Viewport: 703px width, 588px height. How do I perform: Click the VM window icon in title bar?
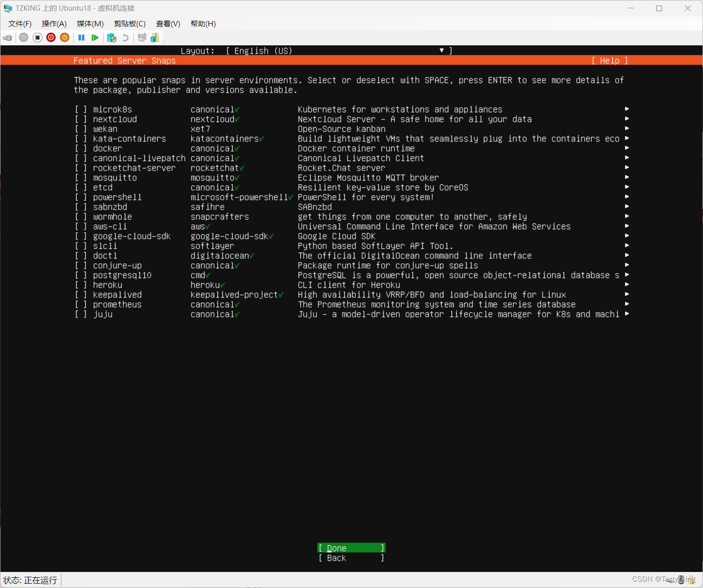coord(8,8)
